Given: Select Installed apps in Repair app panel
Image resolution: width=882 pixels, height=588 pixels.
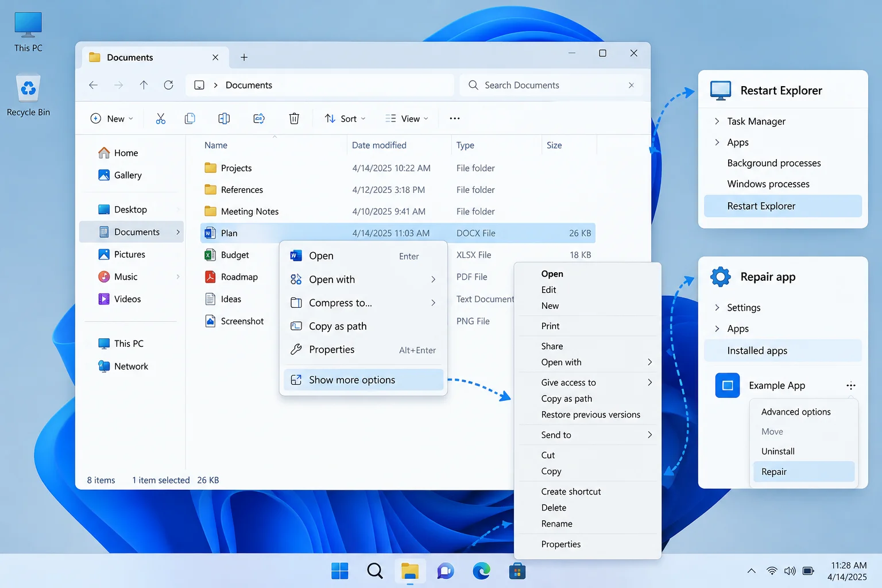Looking at the screenshot, I should click(783, 351).
